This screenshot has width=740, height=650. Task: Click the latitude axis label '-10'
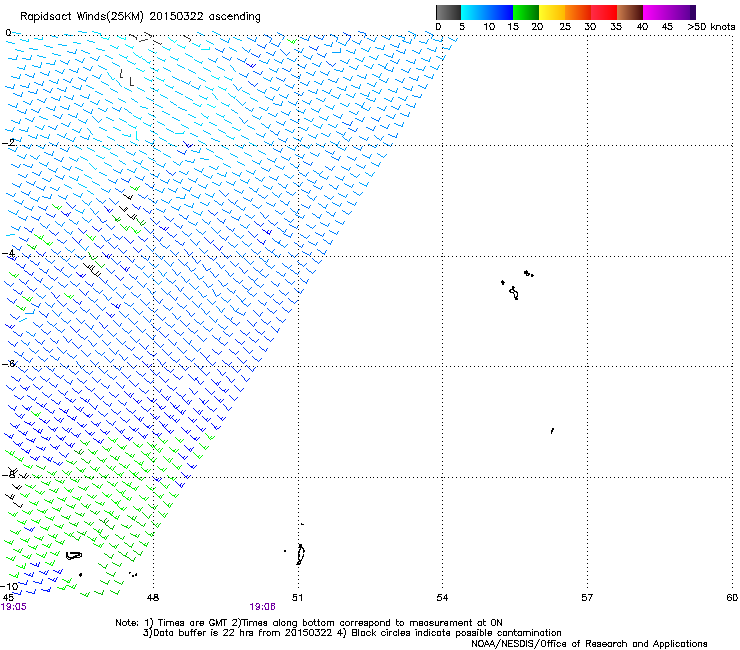pos(10,587)
